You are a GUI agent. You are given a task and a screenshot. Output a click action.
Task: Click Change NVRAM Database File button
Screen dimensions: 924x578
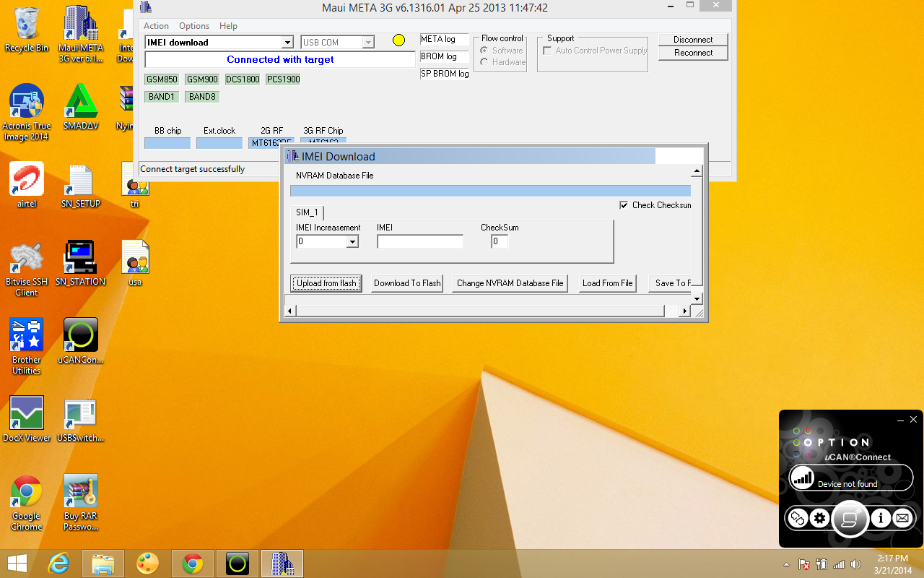510,283
